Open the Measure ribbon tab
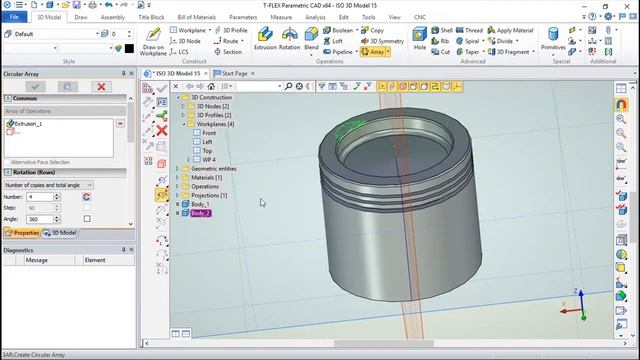The width and height of the screenshot is (640, 360). click(281, 17)
